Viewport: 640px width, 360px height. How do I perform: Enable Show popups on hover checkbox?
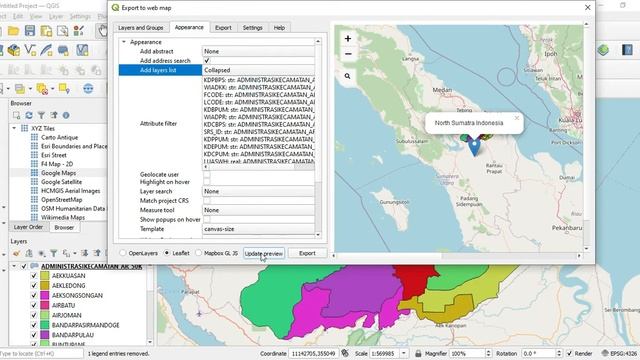point(207,219)
